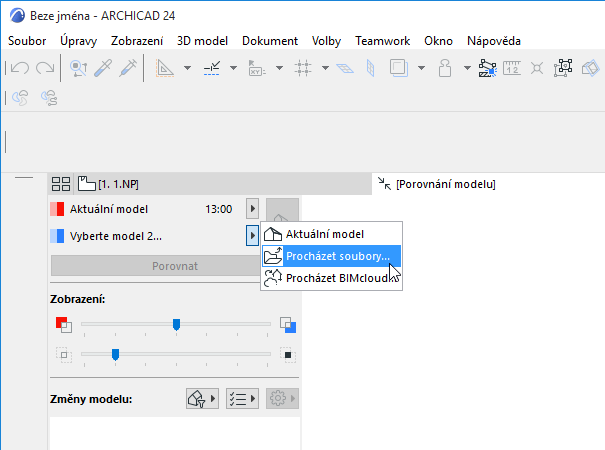Click the solid black square icon

tap(288, 355)
